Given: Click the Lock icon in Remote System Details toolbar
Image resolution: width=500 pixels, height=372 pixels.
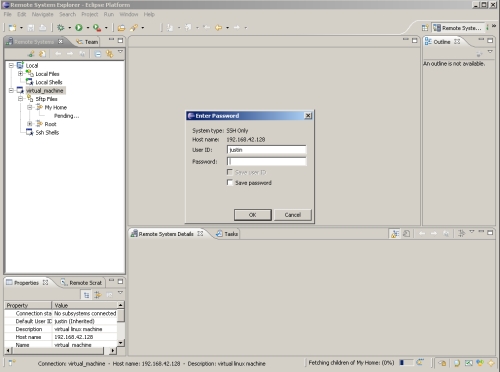Looking at the screenshot, I should 395,234.
